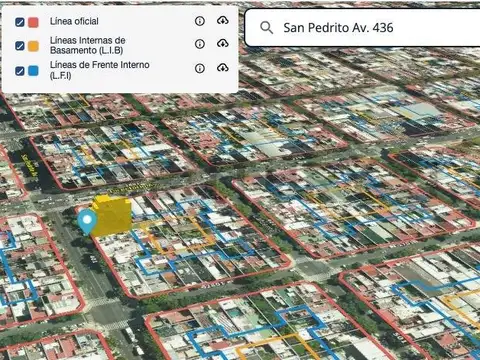The image size is (480, 360).
Task: Select the yellow 3D building volume
Action: click(x=111, y=215)
